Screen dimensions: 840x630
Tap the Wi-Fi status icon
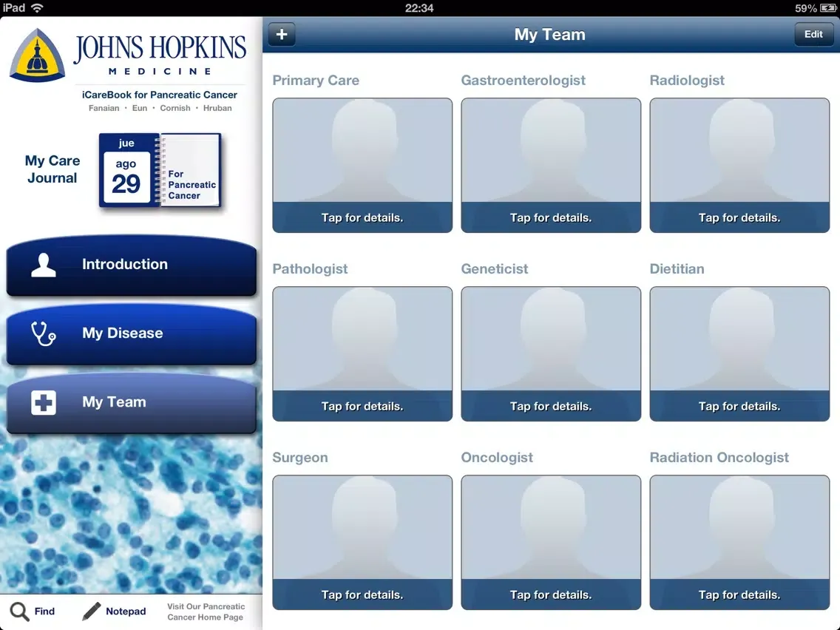pyautogui.click(x=37, y=7)
